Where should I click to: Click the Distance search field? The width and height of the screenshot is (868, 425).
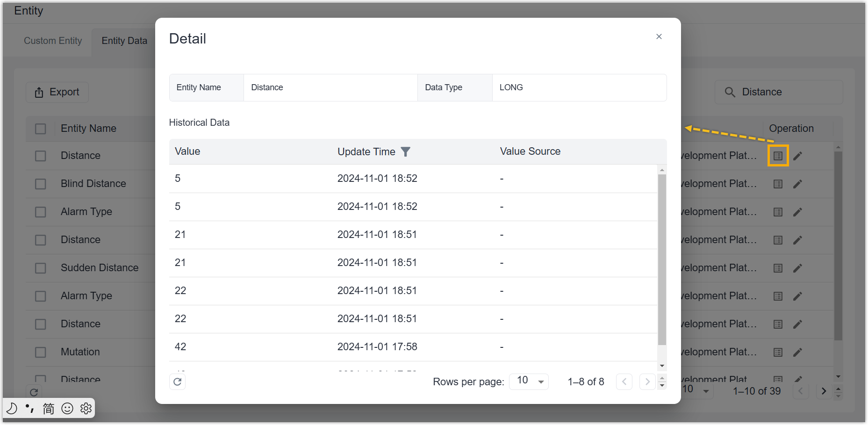click(x=779, y=92)
